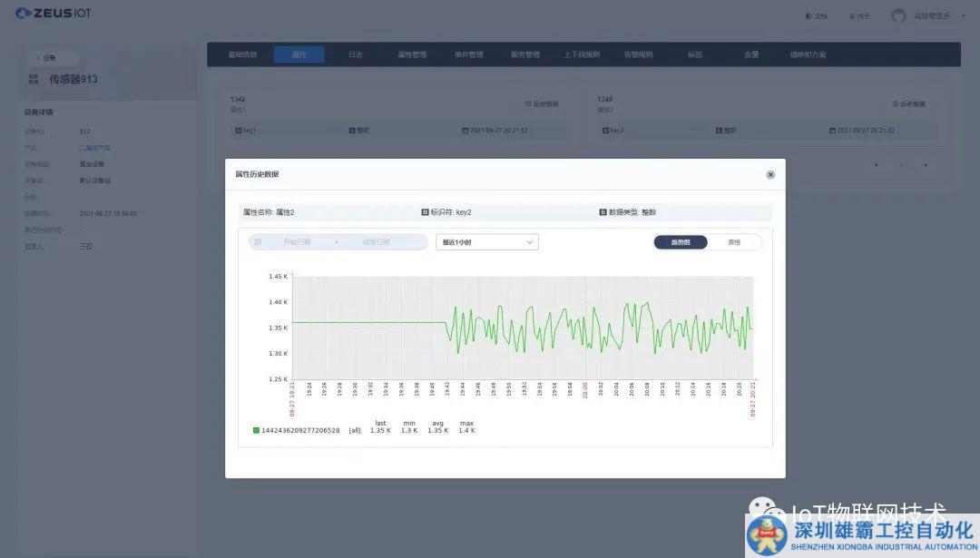Click the Zeus IoT logo
The height and width of the screenshot is (558, 980).
54,14
